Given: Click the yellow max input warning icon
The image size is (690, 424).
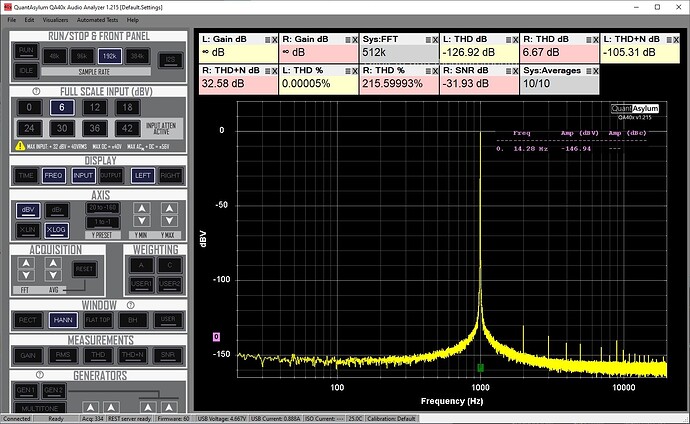Looking at the screenshot, I should [x=20, y=146].
